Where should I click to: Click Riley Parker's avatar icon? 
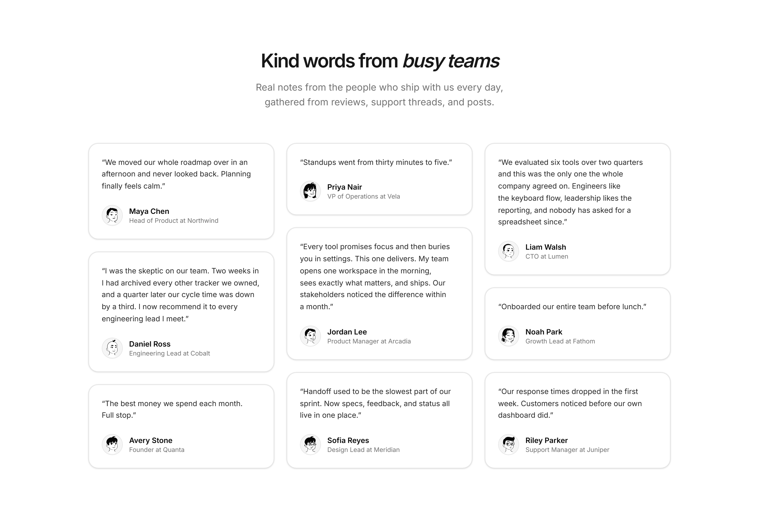pyautogui.click(x=508, y=445)
